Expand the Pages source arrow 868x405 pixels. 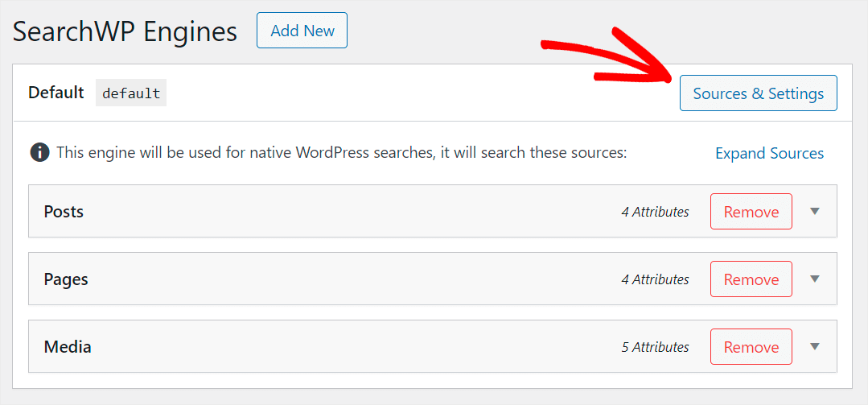pyautogui.click(x=814, y=279)
